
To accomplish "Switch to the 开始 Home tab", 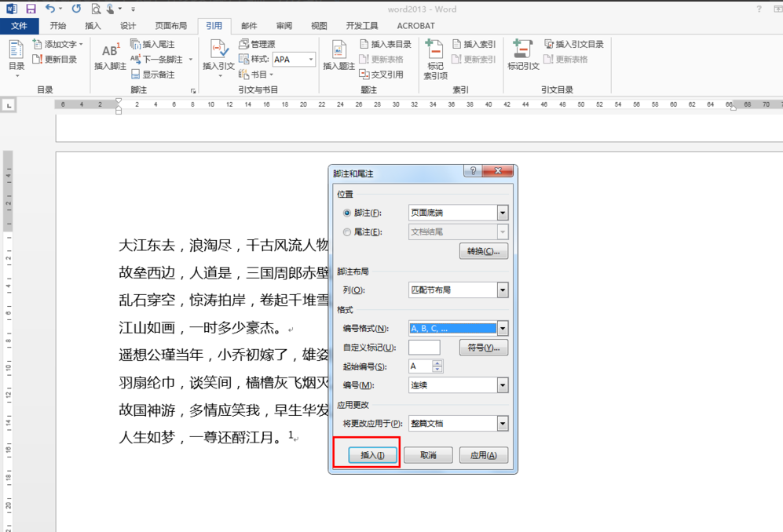I will (58, 26).
